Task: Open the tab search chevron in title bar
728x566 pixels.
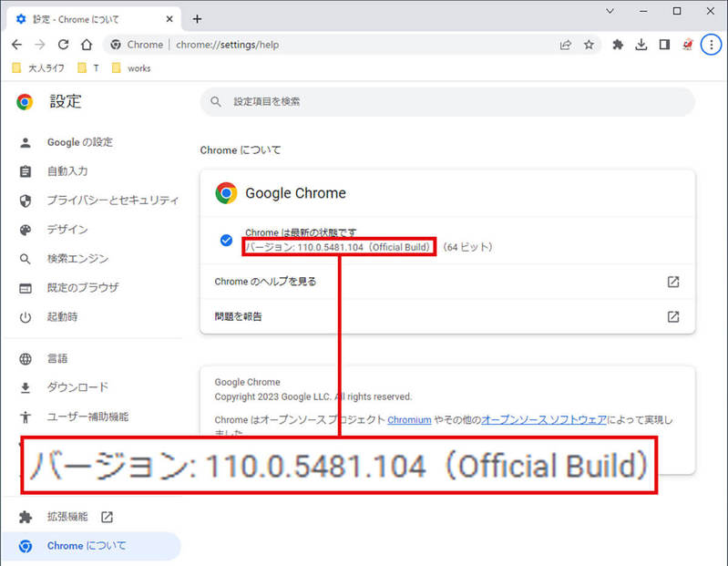Action: click(610, 11)
